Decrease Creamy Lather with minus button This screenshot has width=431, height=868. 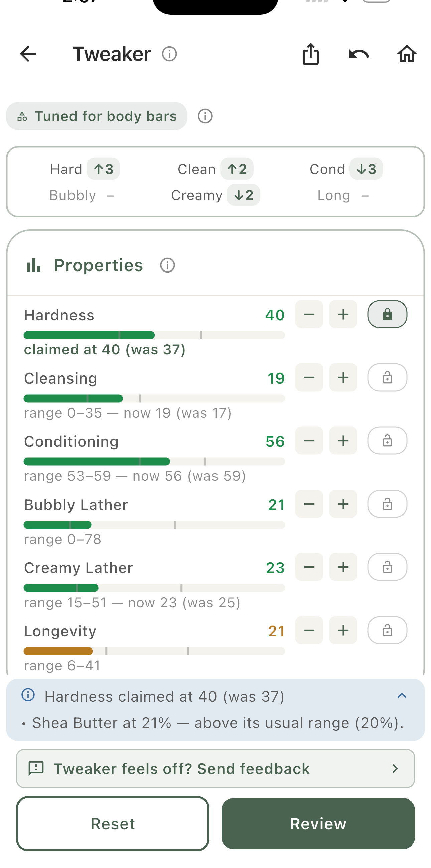pos(309,567)
